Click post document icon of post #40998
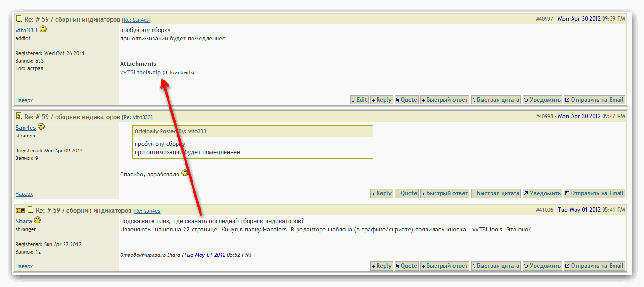 19,116
